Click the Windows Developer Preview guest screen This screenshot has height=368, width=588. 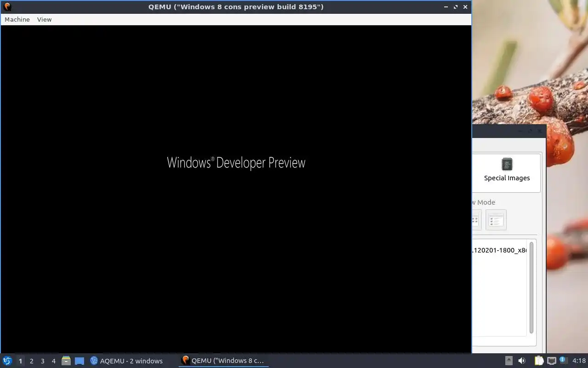(x=236, y=189)
